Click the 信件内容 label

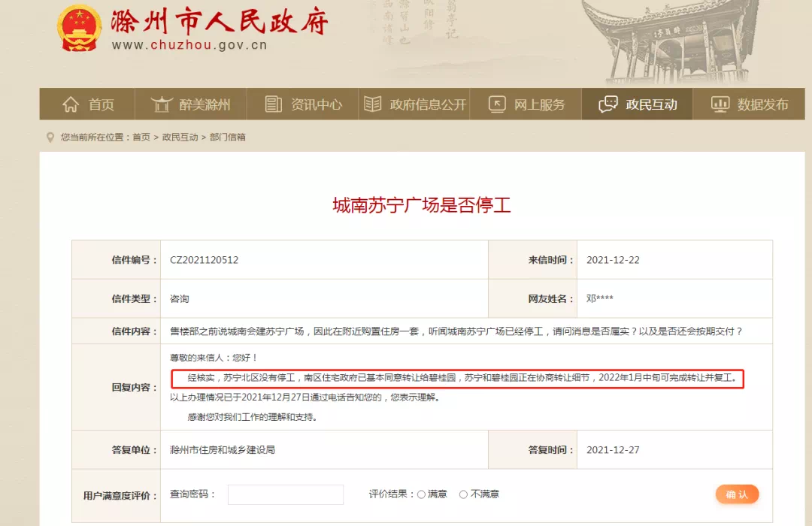click(134, 331)
